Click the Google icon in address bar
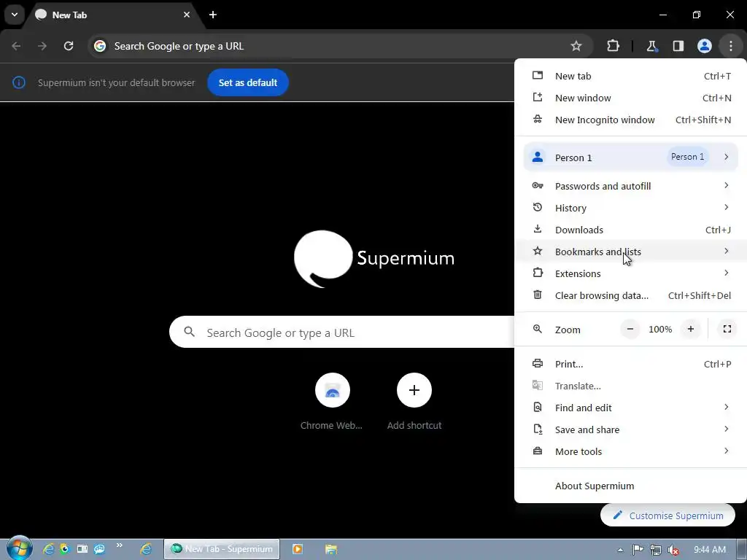The height and width of the screenshot is (560, 747). coord(99,46)
